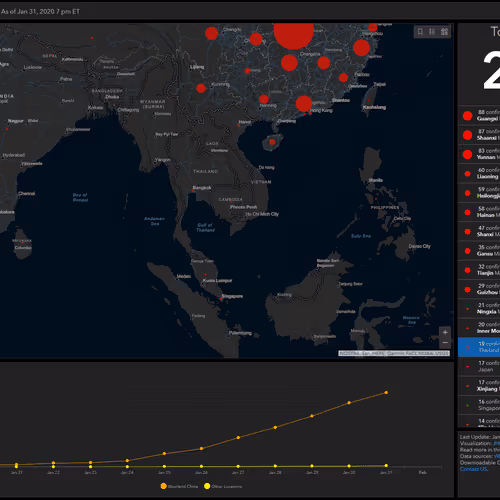This screenshot has width=500, height=500.
Task: Click the Mainland China data point for Jan 28
Action: pos(275,427)
